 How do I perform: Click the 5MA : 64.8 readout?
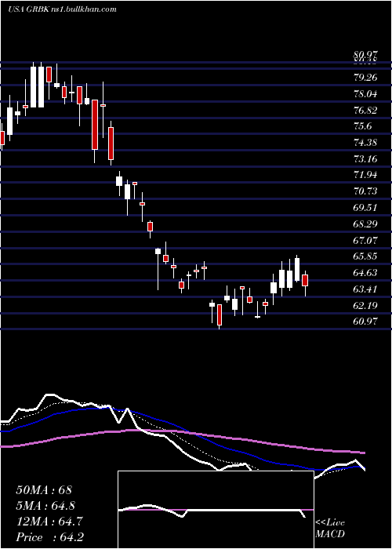tap(45, 506)
